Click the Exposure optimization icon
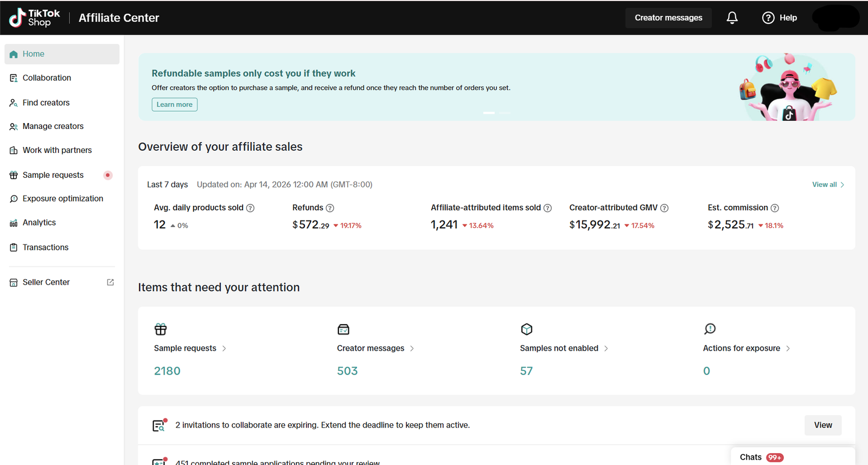Viewport: 868px width, 465px height. pyautogui.click(x=14, y=199)
